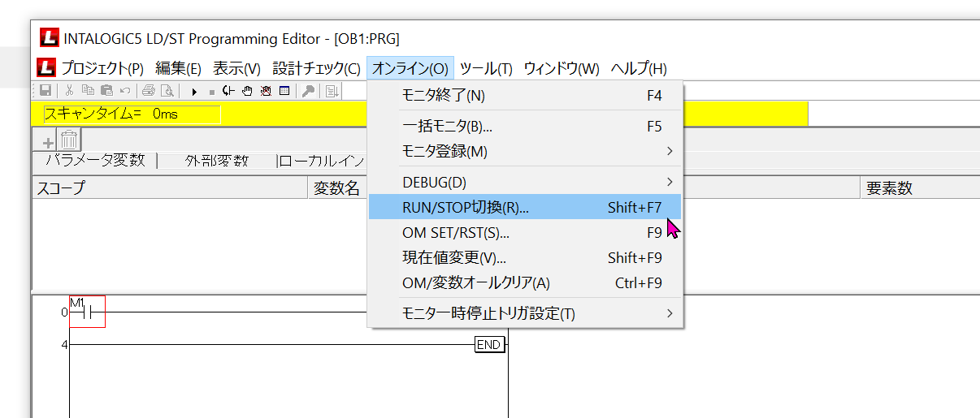Viewport: 980px width, 418px height.
Task: Click the END instruction box
Action: click(x=489, y=345)
